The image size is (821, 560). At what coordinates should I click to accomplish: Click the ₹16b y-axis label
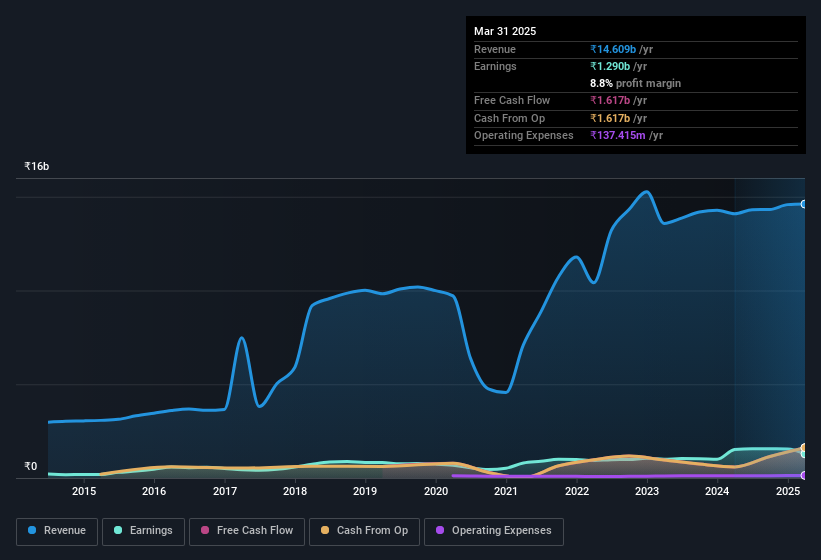coord(37,166)
